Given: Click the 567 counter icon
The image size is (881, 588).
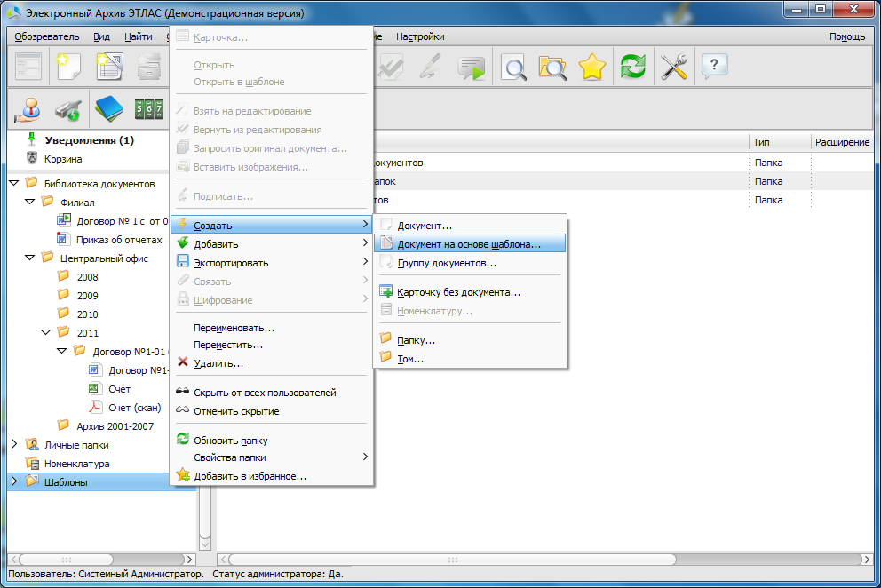Looking at the screenshot, I should click(x=148, y=109).
